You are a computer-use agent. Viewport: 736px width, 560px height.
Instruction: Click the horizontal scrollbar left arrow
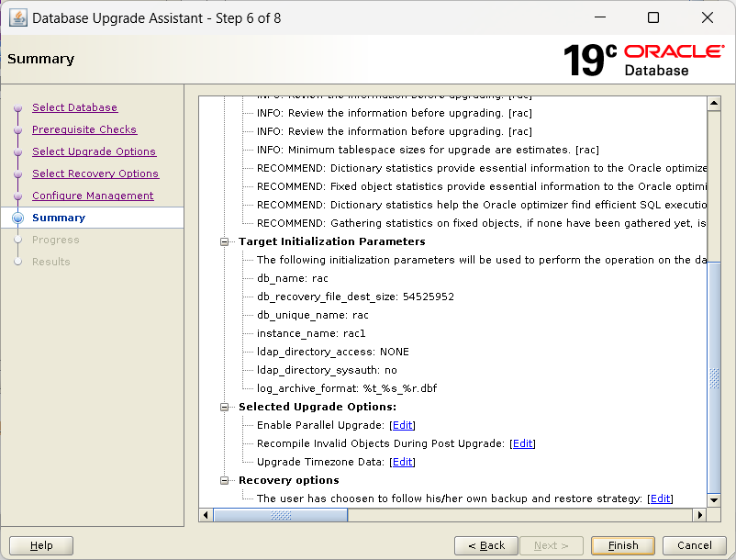click(x=206, y=515)
